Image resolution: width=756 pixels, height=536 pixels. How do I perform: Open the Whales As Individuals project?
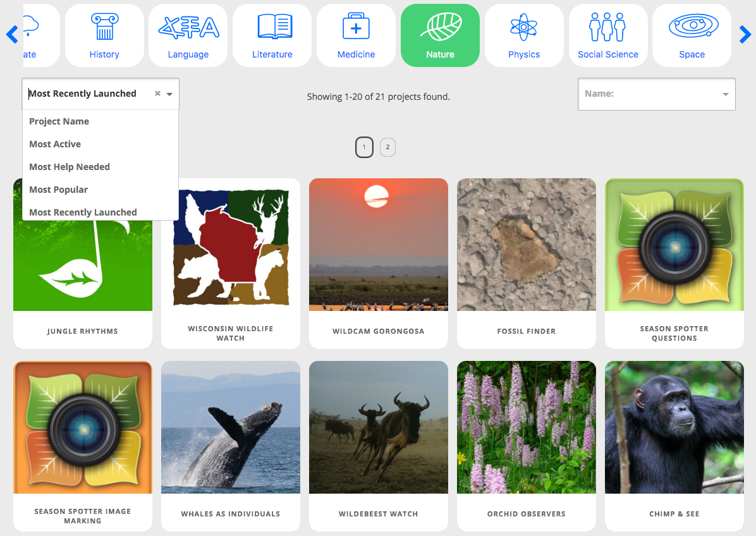230,446
